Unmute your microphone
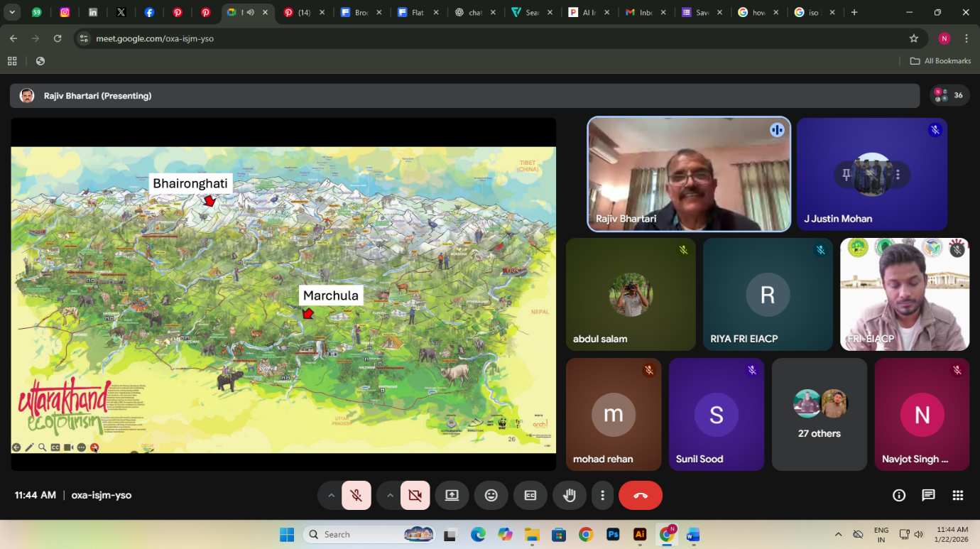 356,496
